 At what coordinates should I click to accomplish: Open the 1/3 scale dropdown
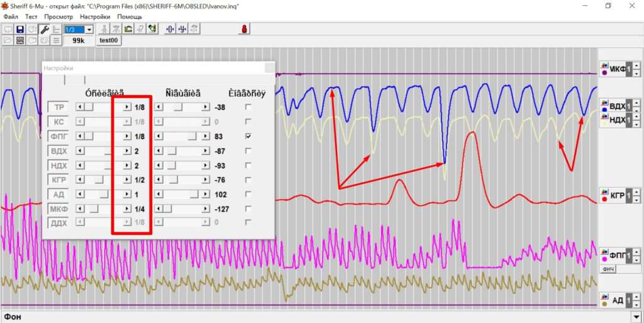[x=89, y=30]
